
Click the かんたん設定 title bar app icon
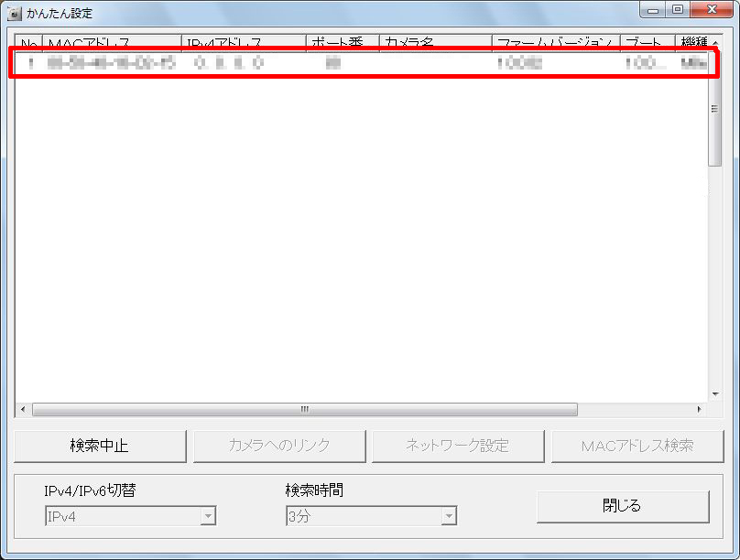click(x=15, y=13)
